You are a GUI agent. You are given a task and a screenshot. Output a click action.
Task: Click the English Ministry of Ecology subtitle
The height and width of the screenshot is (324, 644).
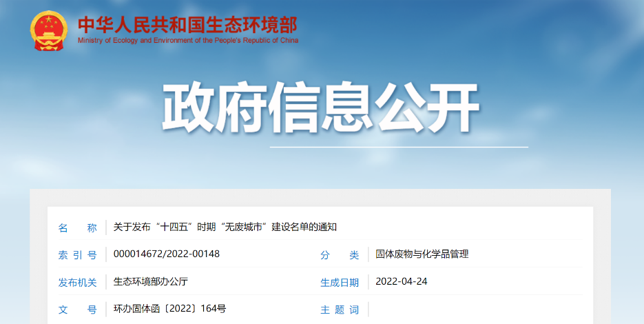click(187, 41)
